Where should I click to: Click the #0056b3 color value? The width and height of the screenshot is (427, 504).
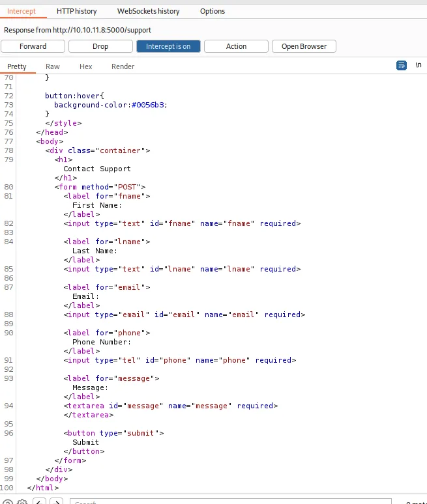tap(148, 105)
